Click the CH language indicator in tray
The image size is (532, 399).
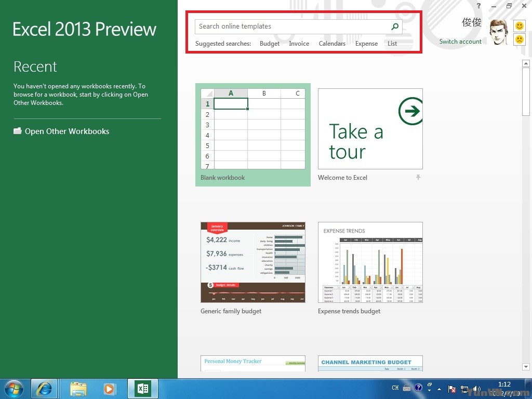pos(395,388)
